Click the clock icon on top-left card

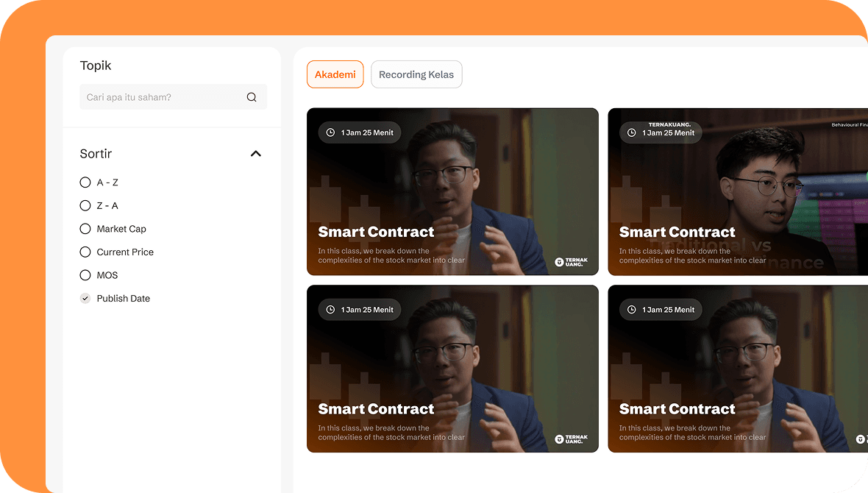330,132
